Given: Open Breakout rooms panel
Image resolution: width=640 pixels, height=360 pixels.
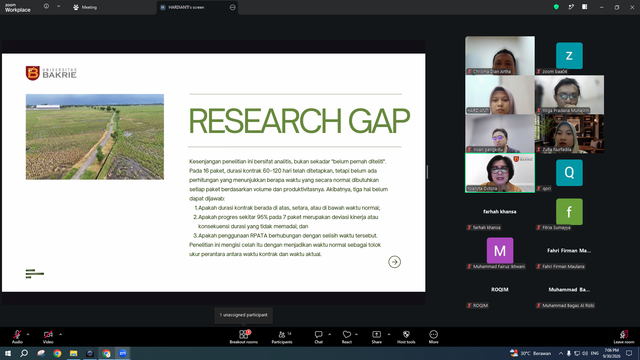Looking at the screenshot, I should (244, 337).
